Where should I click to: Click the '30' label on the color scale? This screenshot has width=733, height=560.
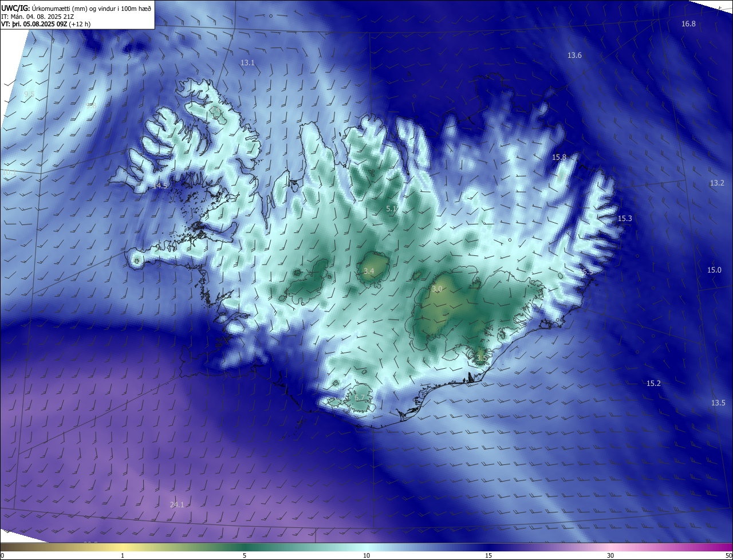pos(610,556)
